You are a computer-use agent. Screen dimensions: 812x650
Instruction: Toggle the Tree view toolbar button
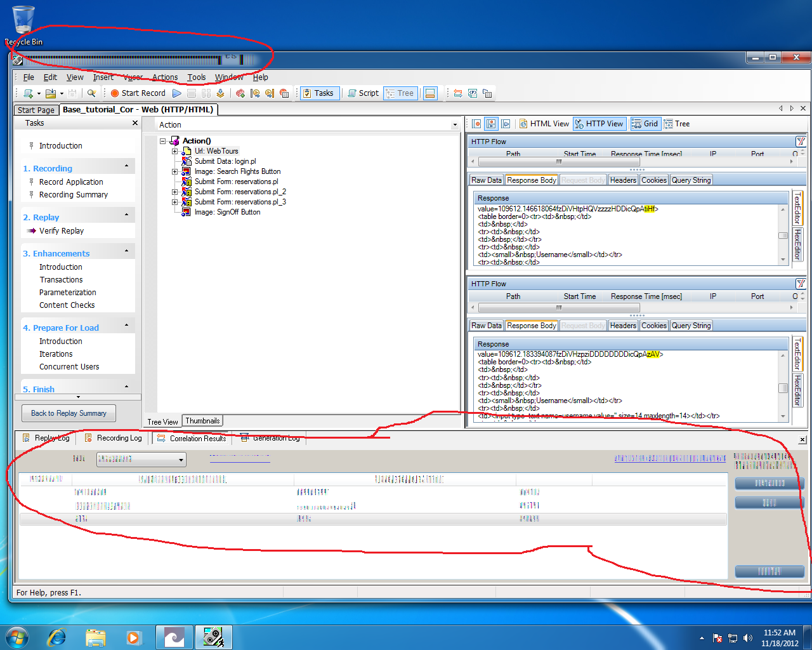point(400,93)
